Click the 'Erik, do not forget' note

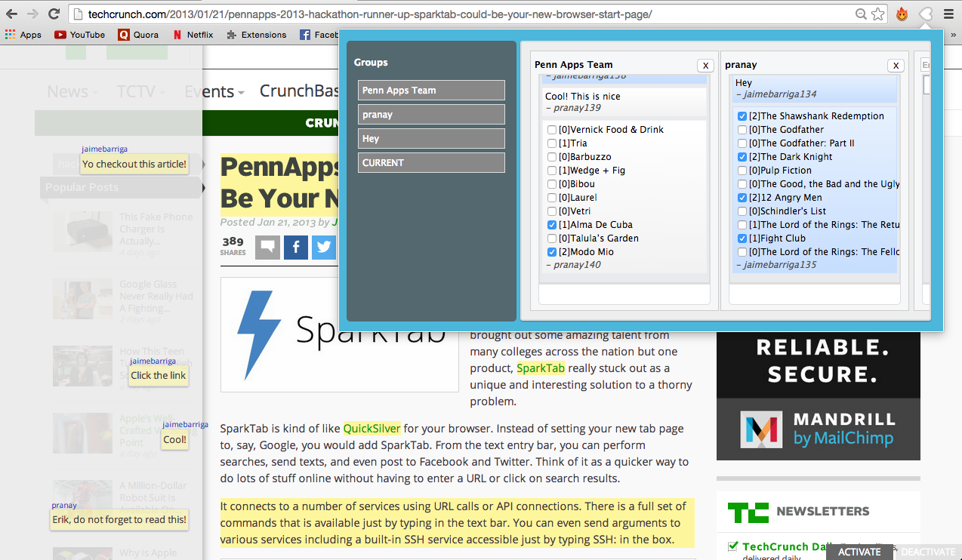coord(119,519)
